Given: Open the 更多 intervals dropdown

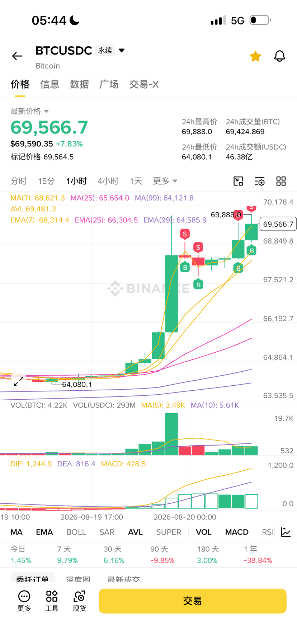Looking at the screenshot, I should (165, 181).
